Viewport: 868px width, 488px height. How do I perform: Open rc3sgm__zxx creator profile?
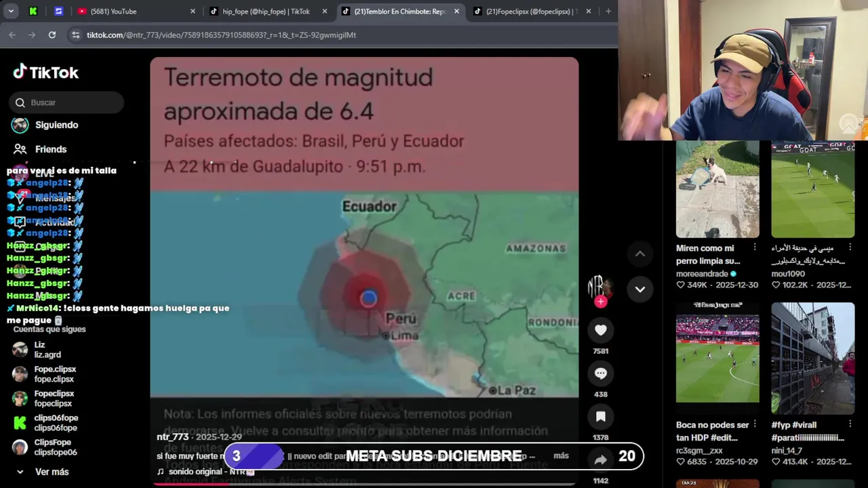tap(699, 451)
